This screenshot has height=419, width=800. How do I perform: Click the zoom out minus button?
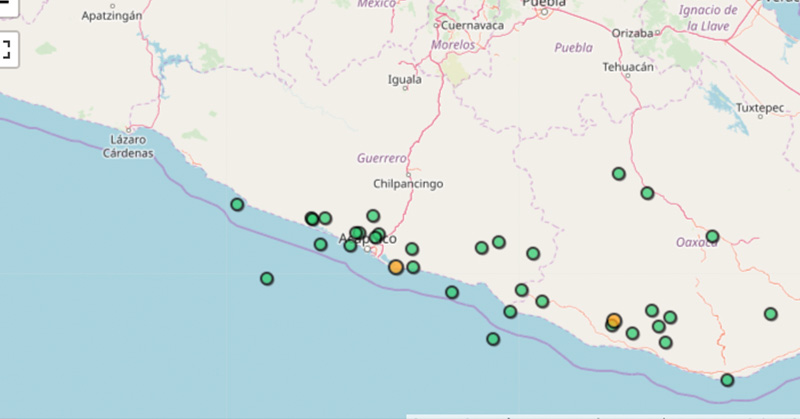click(6, 5)
